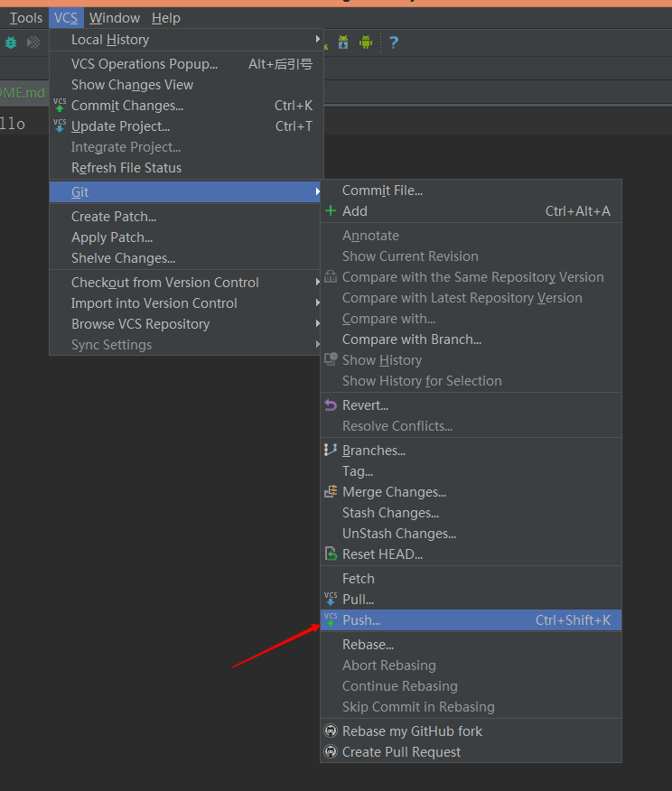Expand Checkout from Version Control

pos(185,283)
